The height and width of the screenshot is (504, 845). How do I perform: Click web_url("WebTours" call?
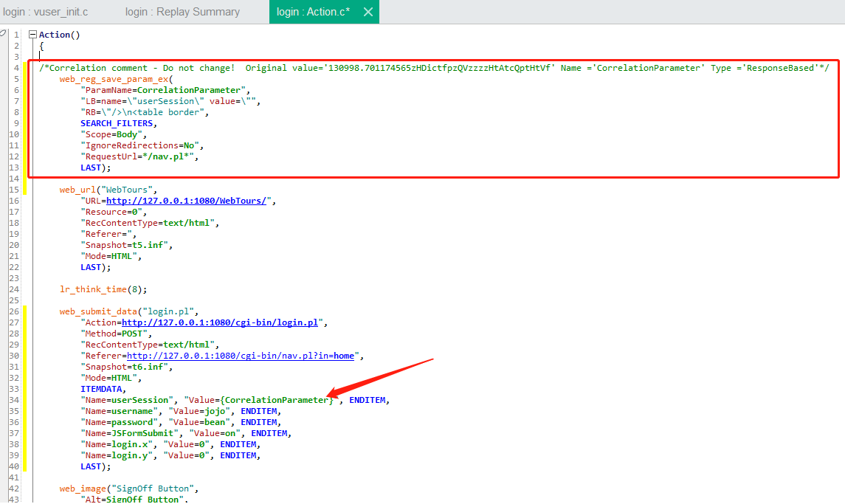[x=108, y=190]
